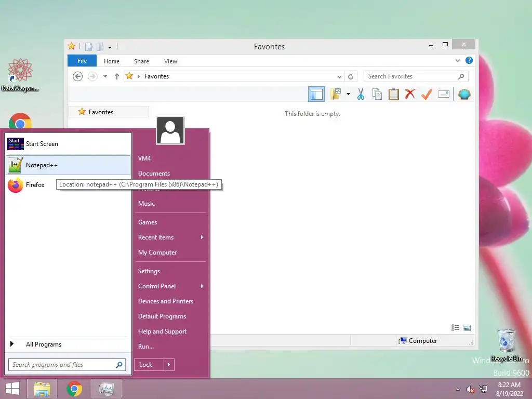Open Music from start menu
532x399 pixels.
click(146, 204)
